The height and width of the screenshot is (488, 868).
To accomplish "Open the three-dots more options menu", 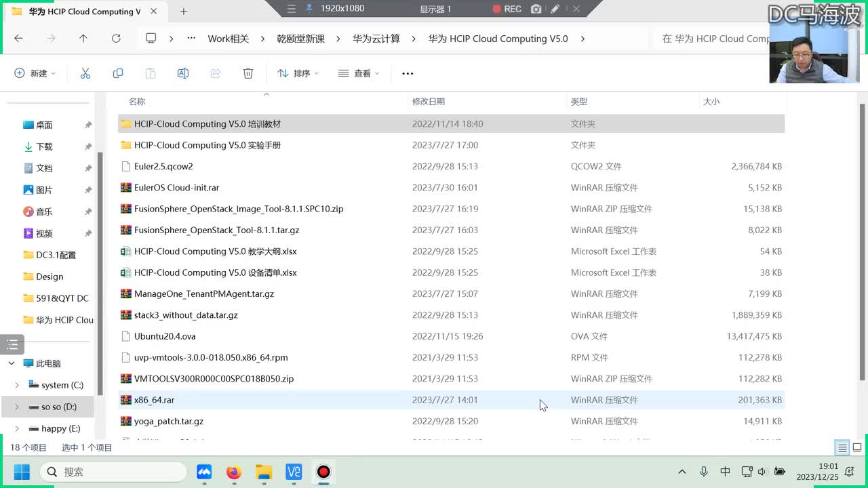I will click(x=408, y=73).
